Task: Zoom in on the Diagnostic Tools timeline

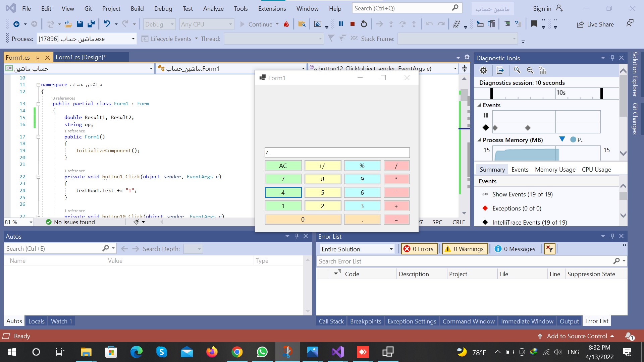Action: (517, 70)
